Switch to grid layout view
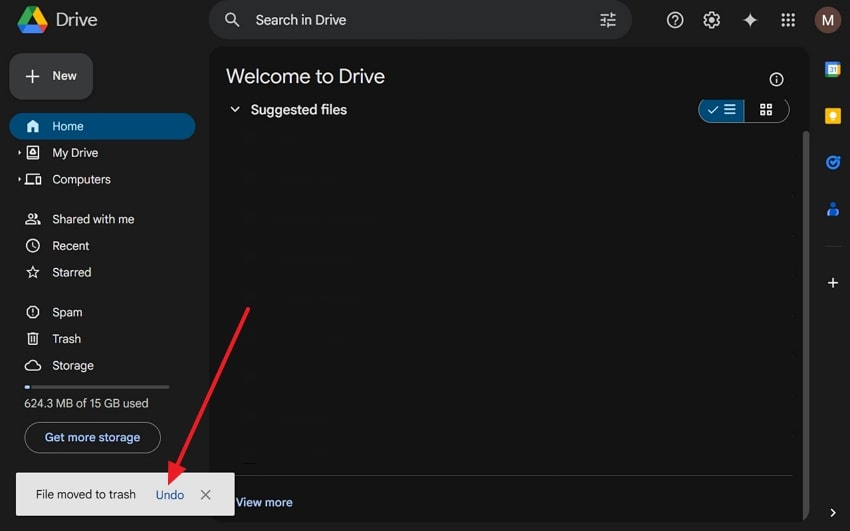 tap(766, 110)
